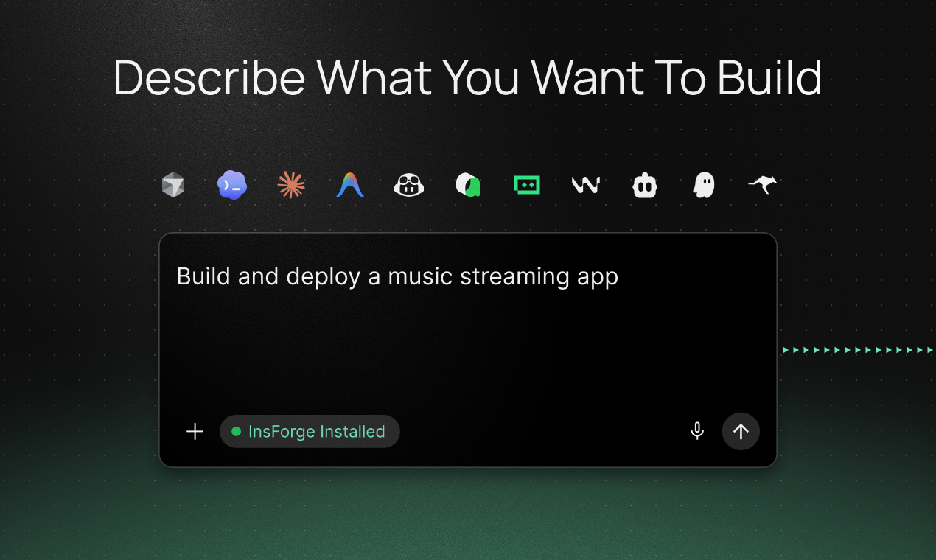Select the Cursor cube icon
This screenshot has height=560, width=936.
point(173,185)
